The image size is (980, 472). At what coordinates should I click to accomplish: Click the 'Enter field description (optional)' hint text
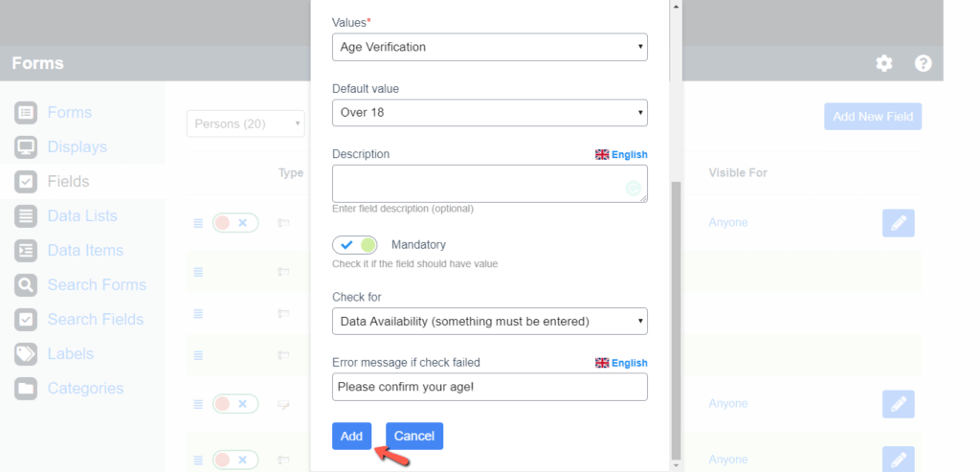403,209
